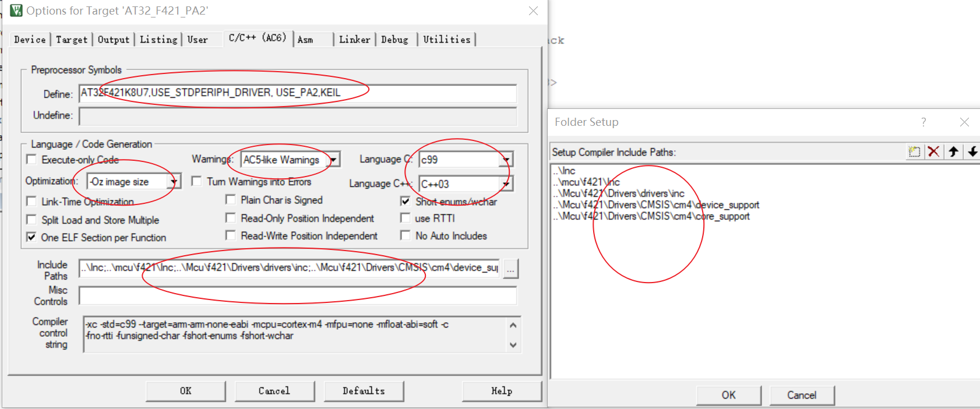This screenshot has height=409, width=980.
Task: Select the cm4\core_support path entry
Action: [651, 216]
